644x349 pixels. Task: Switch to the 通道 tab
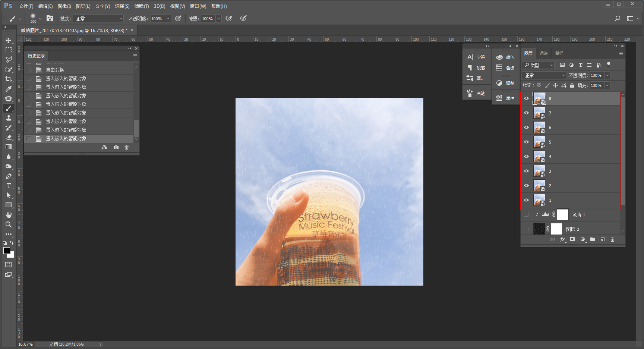(x=544, y=53)
